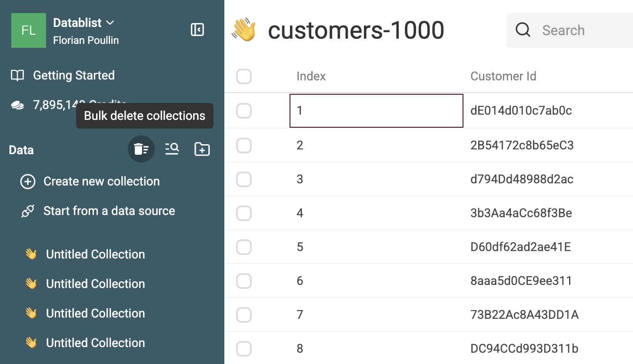This screenshot has width=633, height=364.
Task: Check the checkbox for row 3
Action: 244,179
